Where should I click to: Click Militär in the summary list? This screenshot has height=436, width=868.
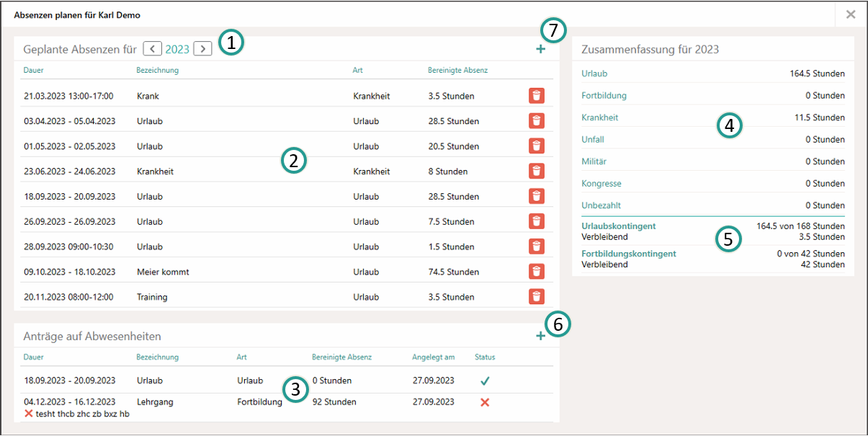[594, 161]
